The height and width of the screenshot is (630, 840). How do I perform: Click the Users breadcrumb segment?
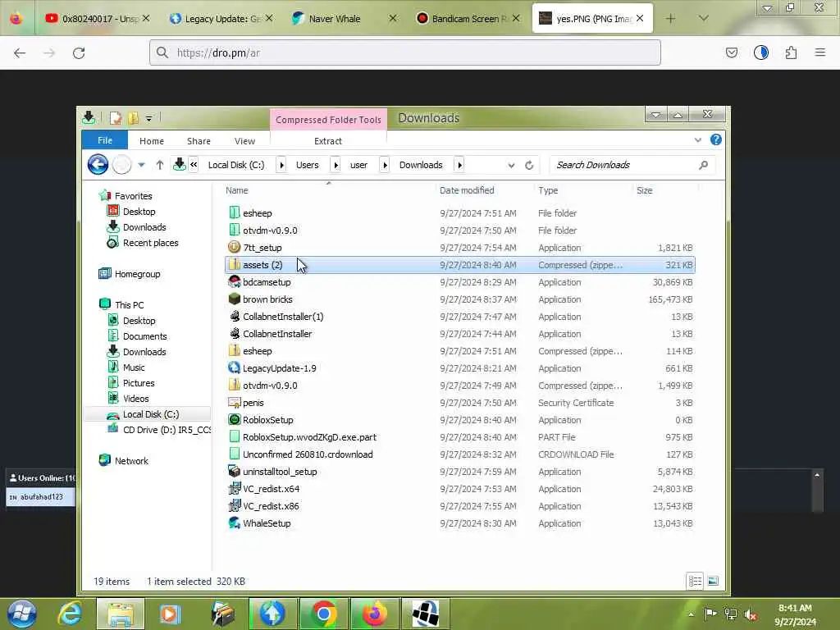(308, 165)
